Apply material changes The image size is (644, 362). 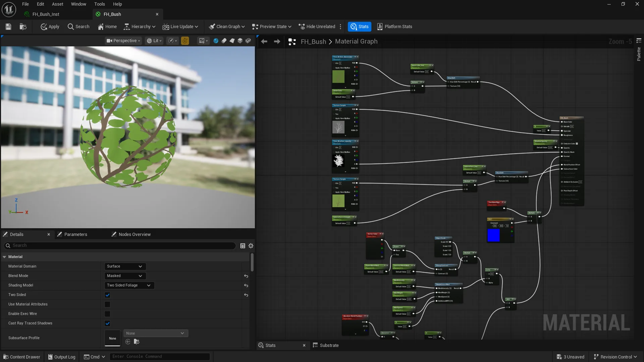point(50,27)
